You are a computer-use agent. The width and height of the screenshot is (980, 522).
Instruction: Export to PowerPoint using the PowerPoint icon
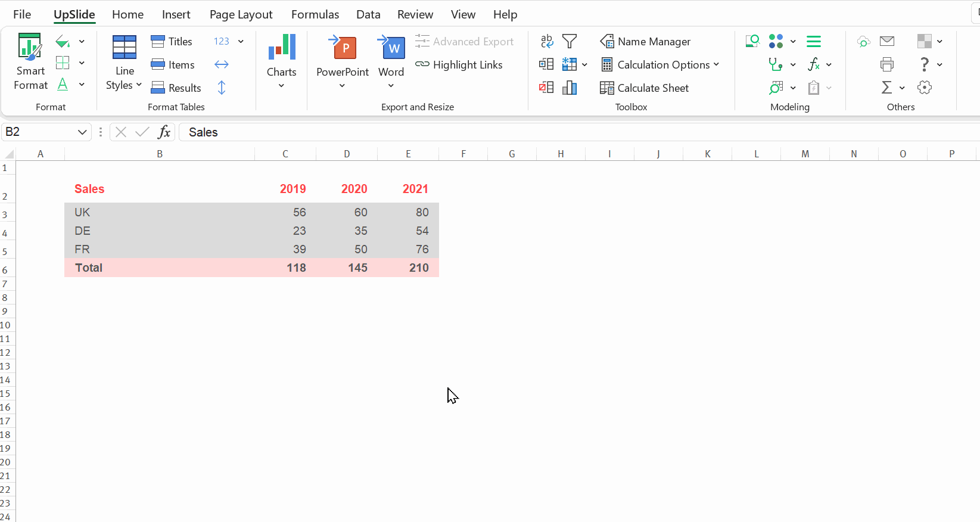pos(343,47)
